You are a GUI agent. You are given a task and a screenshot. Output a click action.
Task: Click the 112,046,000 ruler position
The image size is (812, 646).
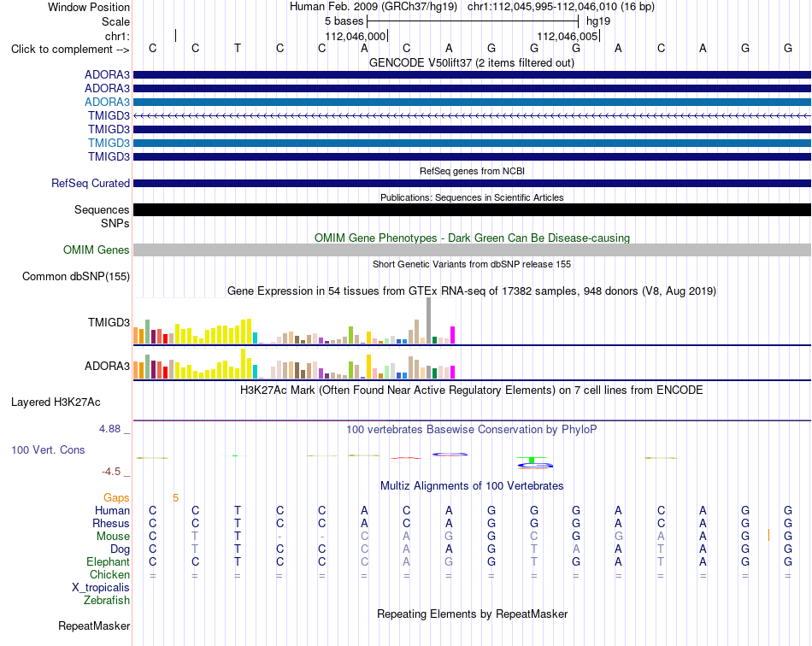(x=356, y=36)
